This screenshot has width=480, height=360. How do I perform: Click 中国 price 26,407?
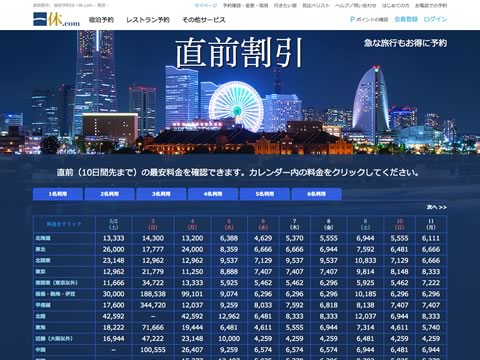pyautogui.click(x=192, y=350)
